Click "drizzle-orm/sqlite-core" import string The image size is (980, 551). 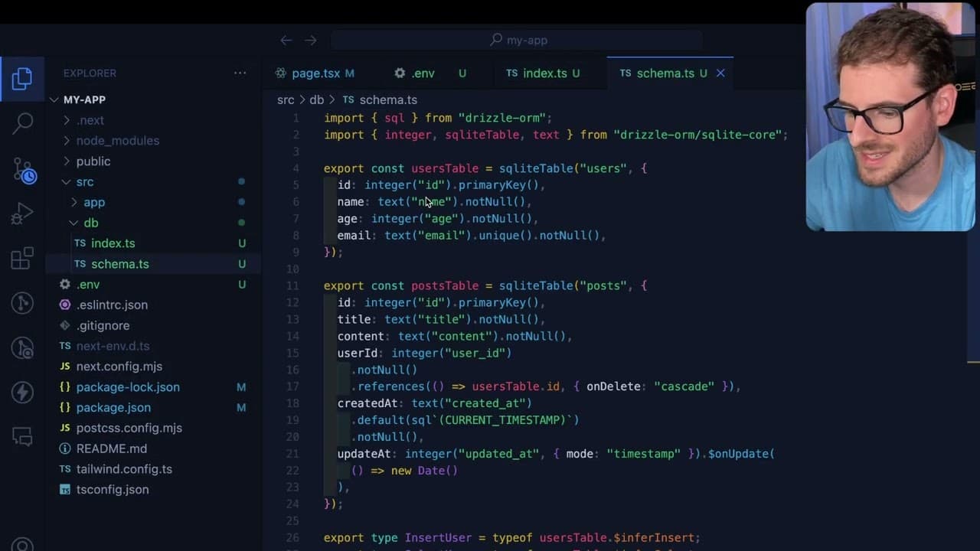click(x=697, y=135)
